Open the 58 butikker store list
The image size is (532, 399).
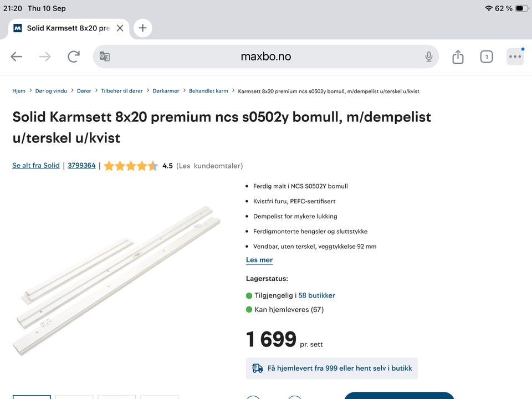(x=316, y=295)
